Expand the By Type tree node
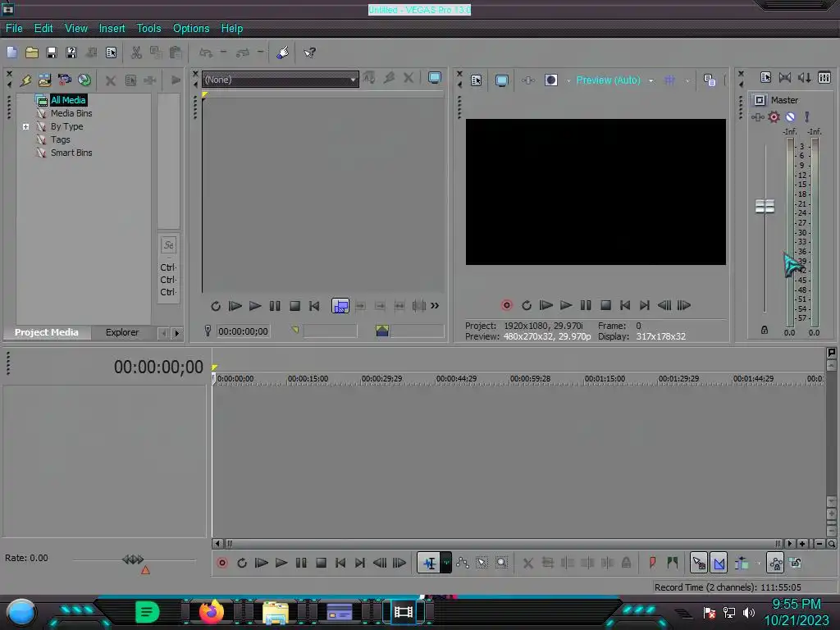This screenshot has width=840, height=630. 25,127
